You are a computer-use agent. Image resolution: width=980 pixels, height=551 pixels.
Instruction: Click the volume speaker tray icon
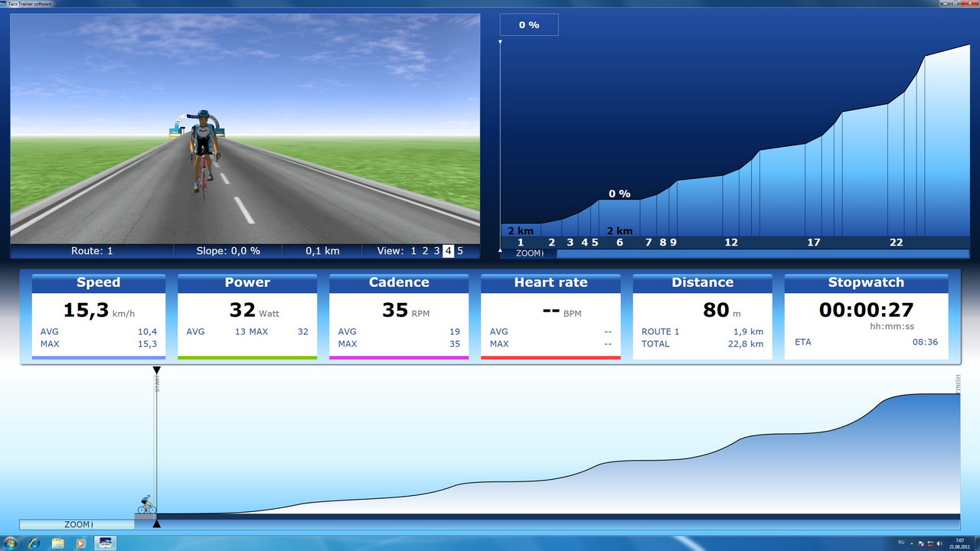(940, 543)
